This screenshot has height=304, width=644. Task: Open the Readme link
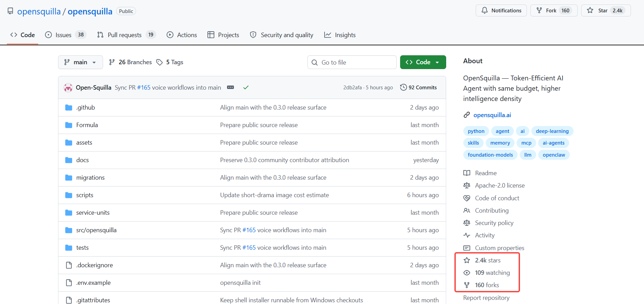pos(486,173)
